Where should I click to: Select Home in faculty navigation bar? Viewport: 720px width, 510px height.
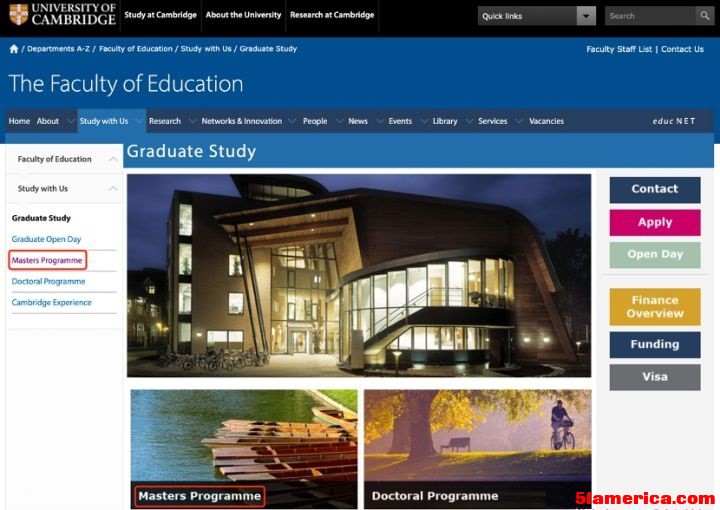(19, 121)
